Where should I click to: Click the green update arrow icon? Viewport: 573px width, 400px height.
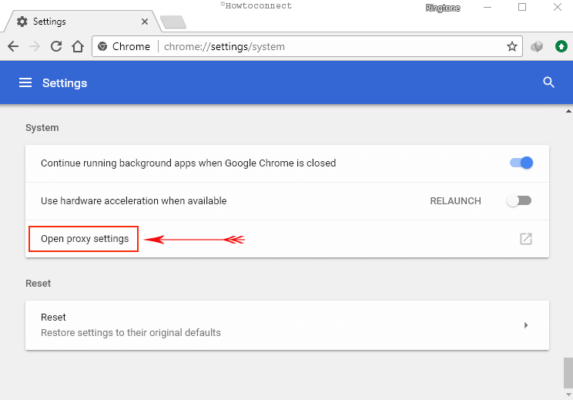561,46
